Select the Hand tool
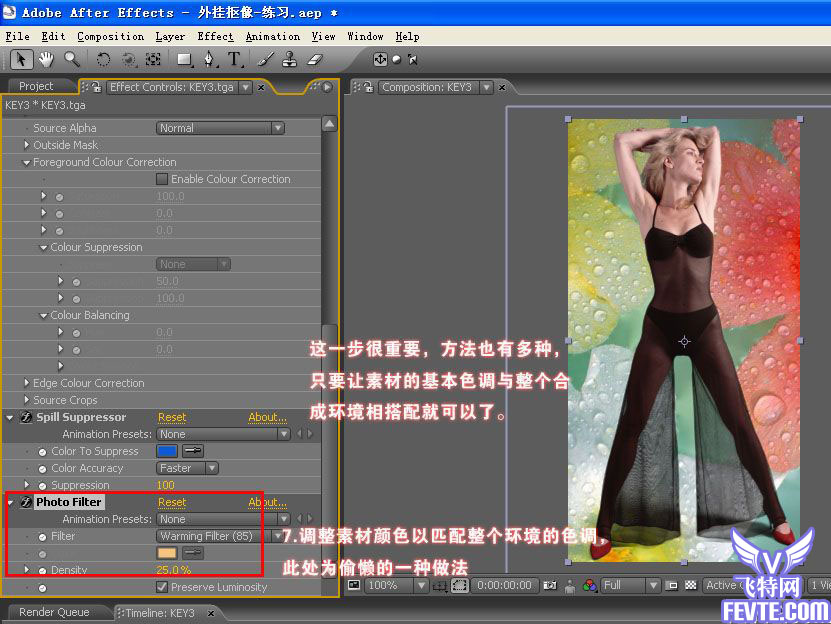The height and width of the screenshot is (624, 831). pos(47,59)
